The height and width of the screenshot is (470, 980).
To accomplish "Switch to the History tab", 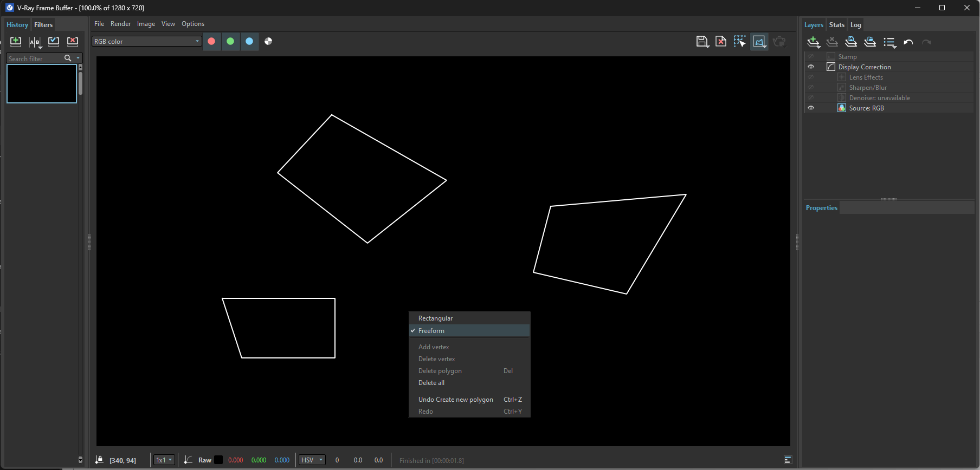I will pos(17,25).
